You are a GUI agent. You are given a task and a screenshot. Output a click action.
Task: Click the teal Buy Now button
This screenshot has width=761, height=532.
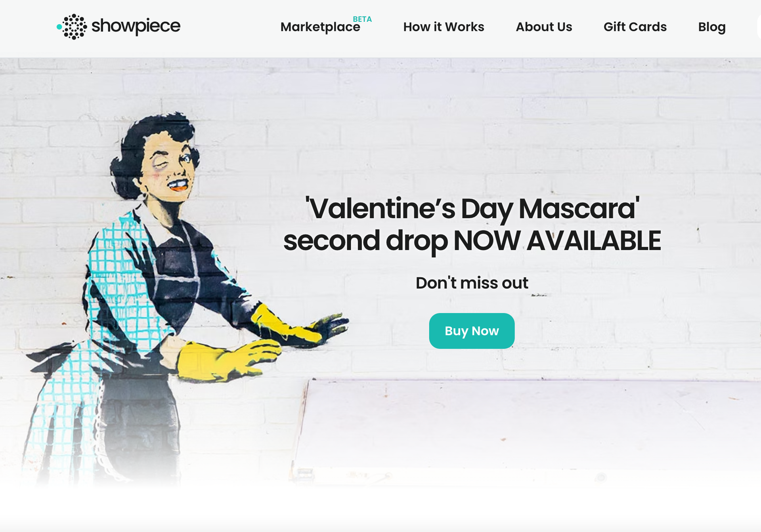tap(472, 331)
